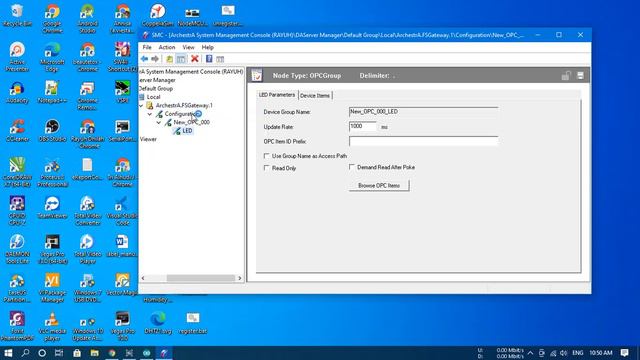Open the blue Help icon in toolbar
This screenshot has width=640, height=360.
point(209,59)
